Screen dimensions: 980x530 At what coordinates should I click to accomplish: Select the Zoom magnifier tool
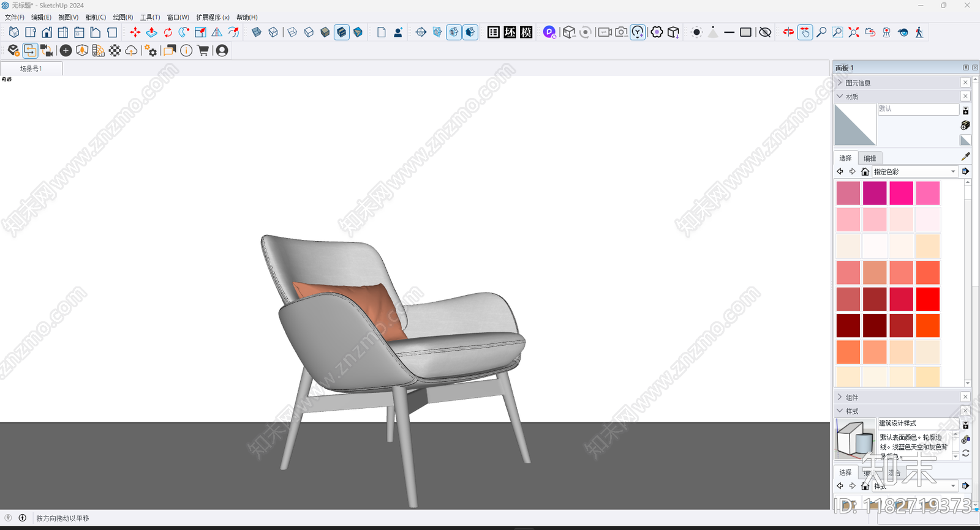click(x=821, y=32)
